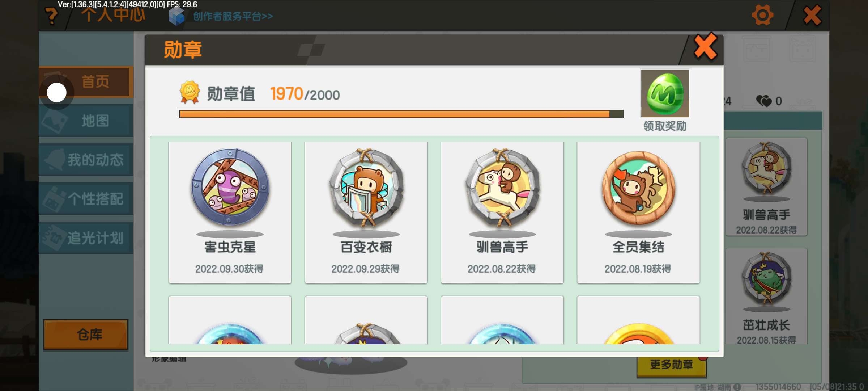This screenshot has height=391, width=868.
Task: Select the 害虫克星 medal badge
Action: (x=230, y=212)
